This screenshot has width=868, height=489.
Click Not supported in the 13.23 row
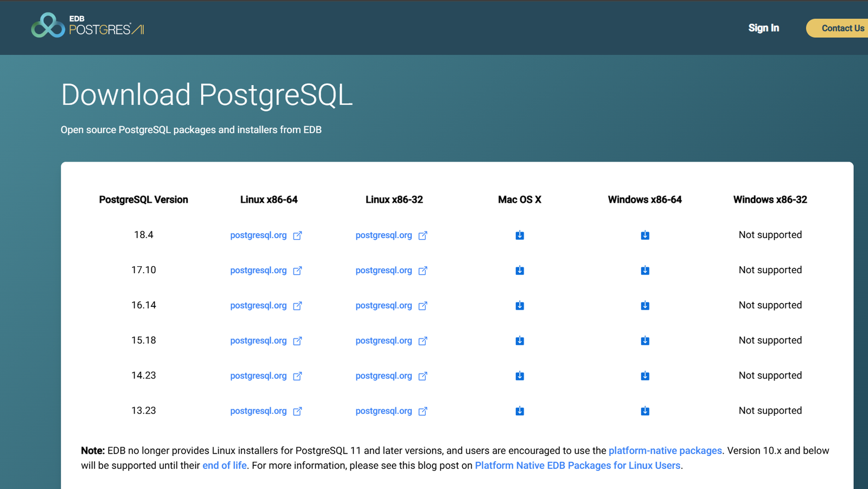coord(770,410)
